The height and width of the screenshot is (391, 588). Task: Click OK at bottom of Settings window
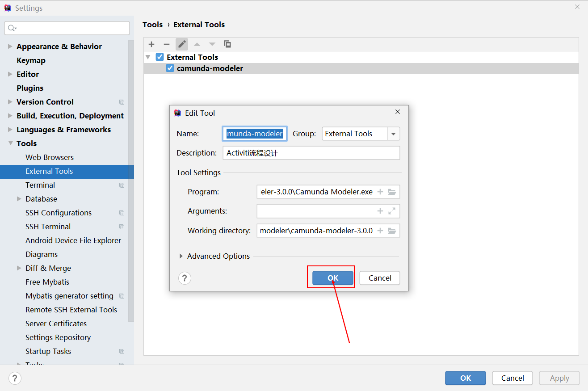tap(466, 378)
